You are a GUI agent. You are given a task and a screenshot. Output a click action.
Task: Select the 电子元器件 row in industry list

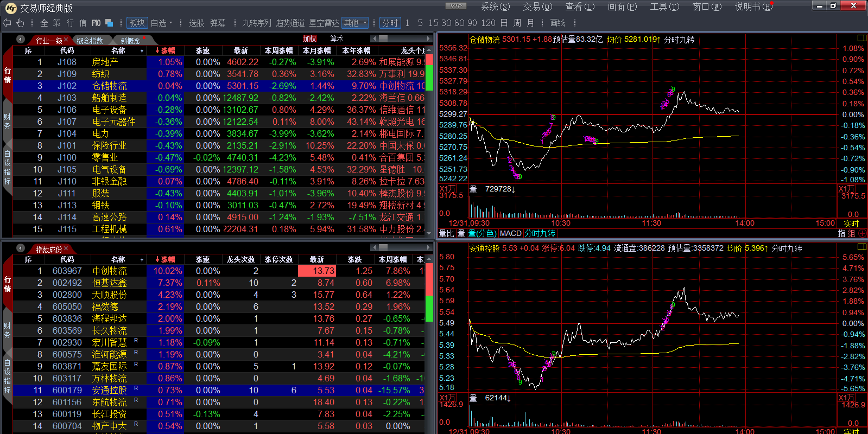pyautogui.click(x=113, y=122)
